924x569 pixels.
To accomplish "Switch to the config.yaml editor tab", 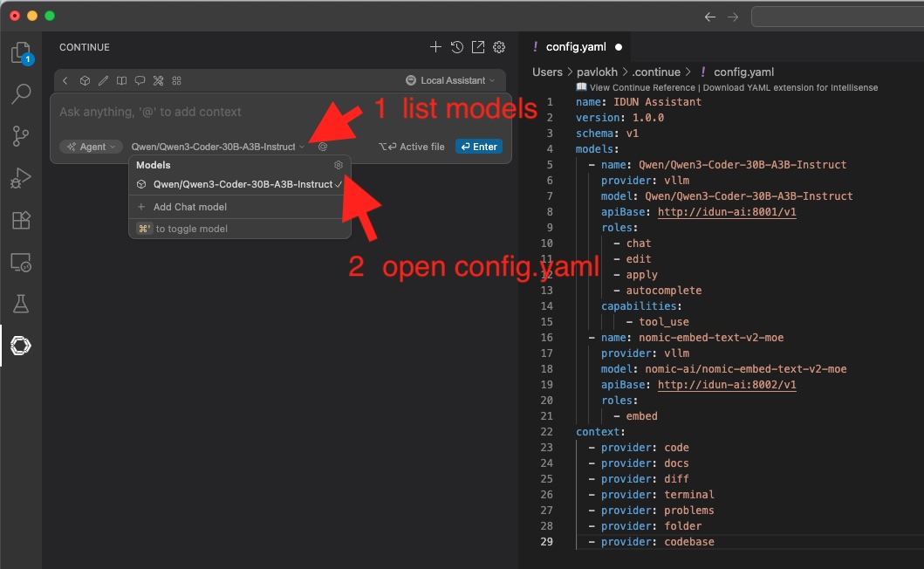I will [x=576, y=47].
